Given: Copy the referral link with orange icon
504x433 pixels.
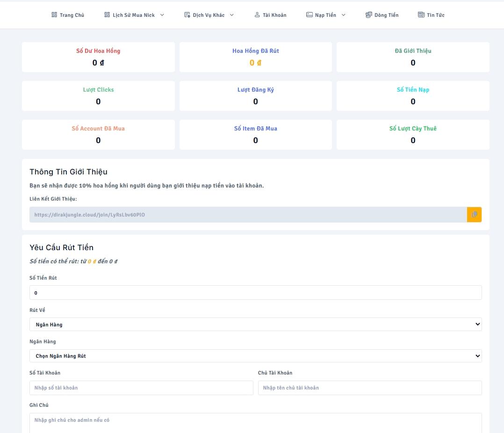Looking at the screenshot, I should pyautogui.click(x=474, y=215).
